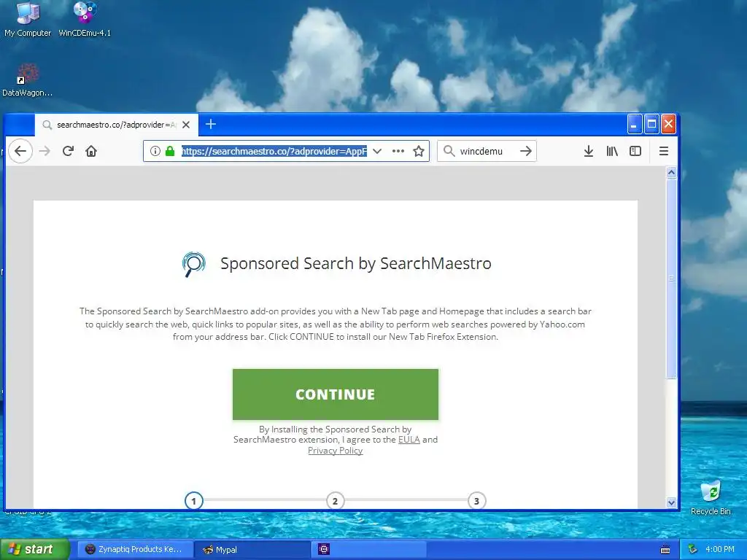Open the EULA link
This screenshot has height=560, width=747.
(409, 440)
